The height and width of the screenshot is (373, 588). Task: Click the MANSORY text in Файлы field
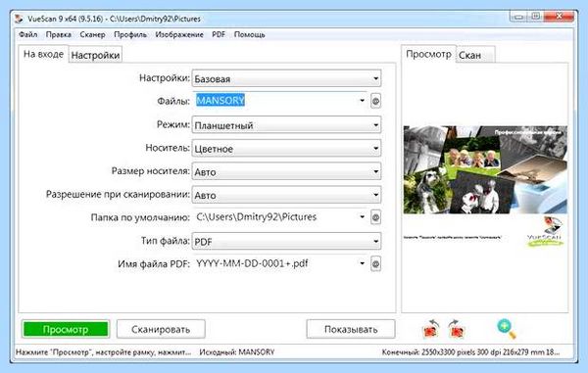pos(220,101)
